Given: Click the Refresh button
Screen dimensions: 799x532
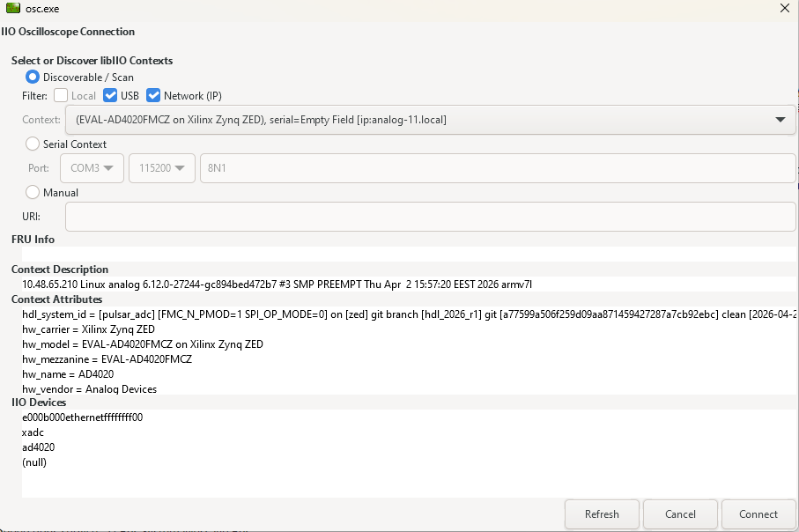Looking at the screenshot, I should click(x=602, y=514).
